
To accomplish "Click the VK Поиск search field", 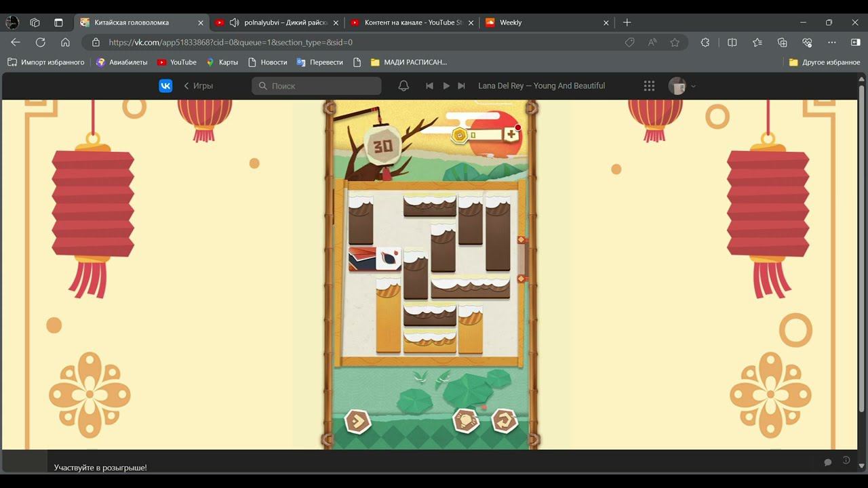I will 317,86.
